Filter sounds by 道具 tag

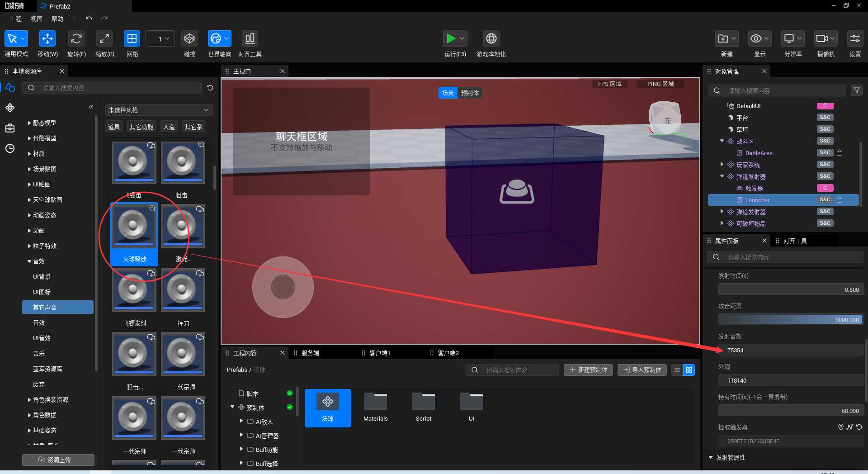pos(114,127)
